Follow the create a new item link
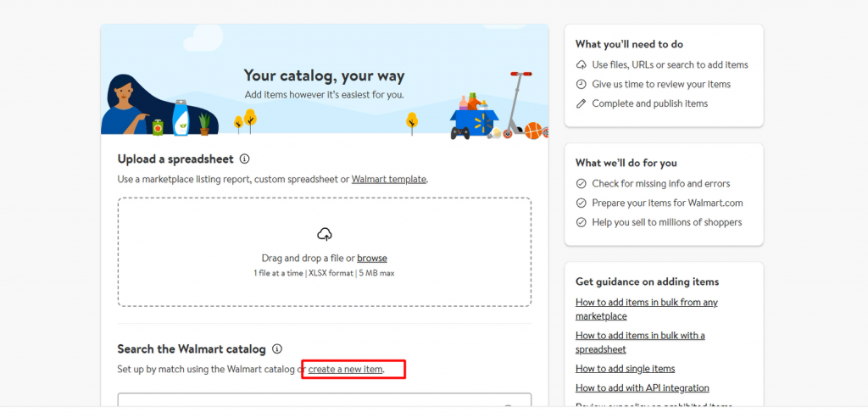Image resolution: width=868 pixels, height=418 pixels. [x=346, y=369]
